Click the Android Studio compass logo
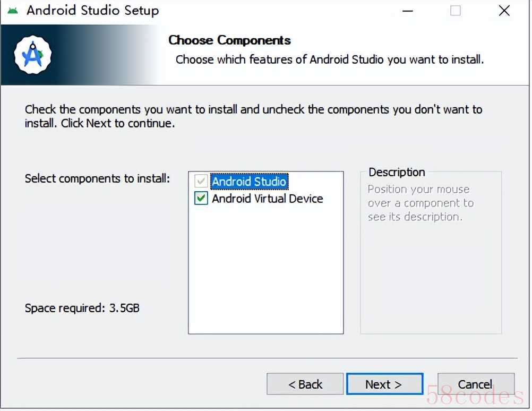The width and height of the screenshot is (532, 411). (x=32, y=55)
